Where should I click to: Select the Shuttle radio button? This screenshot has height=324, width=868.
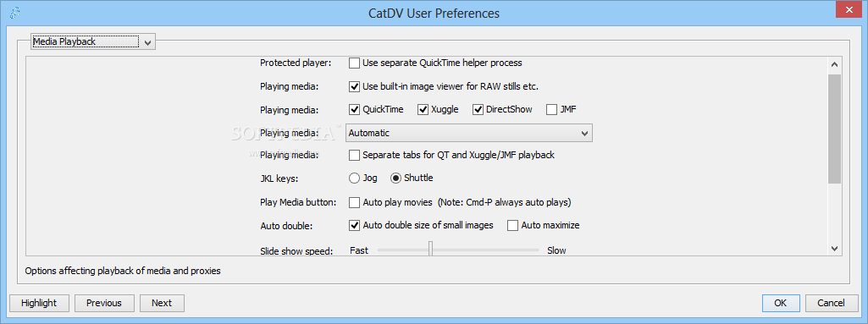pyautogui.click(x=395, y=178)
